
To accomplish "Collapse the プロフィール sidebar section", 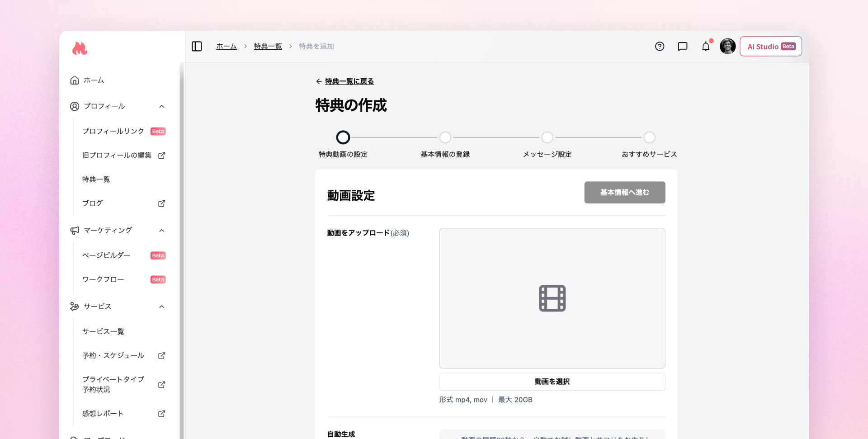I will (x=161, y=106).
